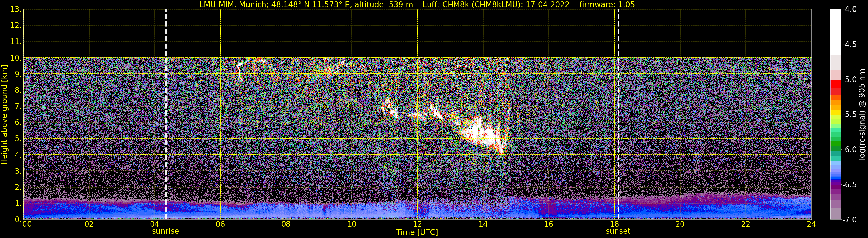The width and height of the screenshot is (868, 238).
Task: Click the '9.' height axis tick label
Action: click(x=18, y=74)
